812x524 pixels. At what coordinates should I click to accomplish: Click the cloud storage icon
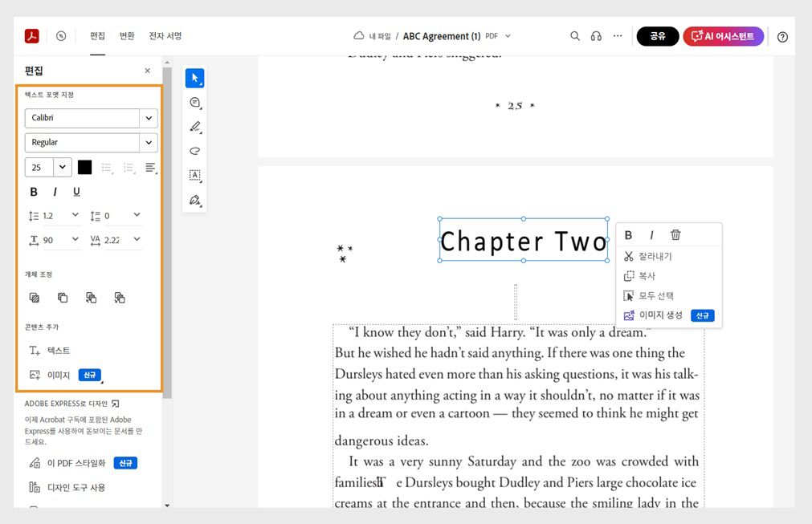coord(358,35)
